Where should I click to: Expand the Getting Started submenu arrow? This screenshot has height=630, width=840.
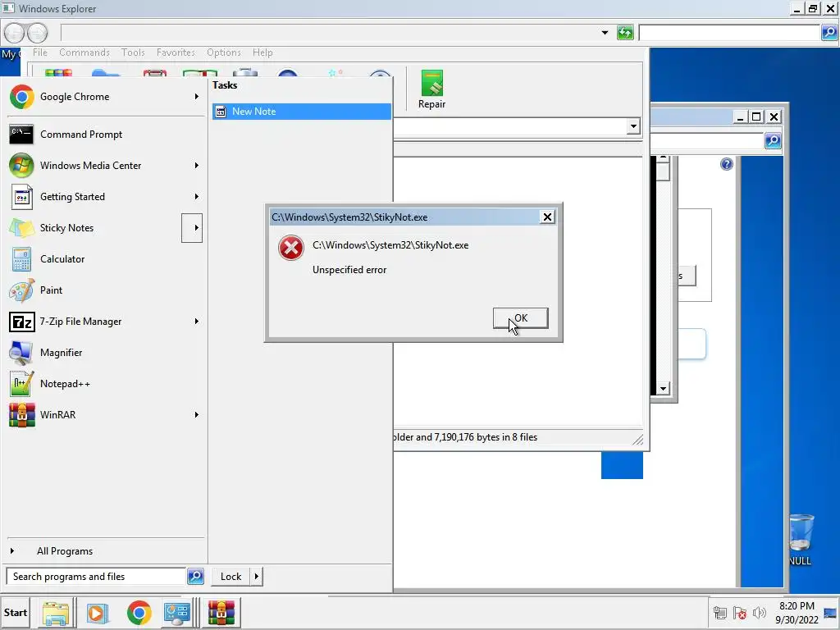(x=197, y=197)
